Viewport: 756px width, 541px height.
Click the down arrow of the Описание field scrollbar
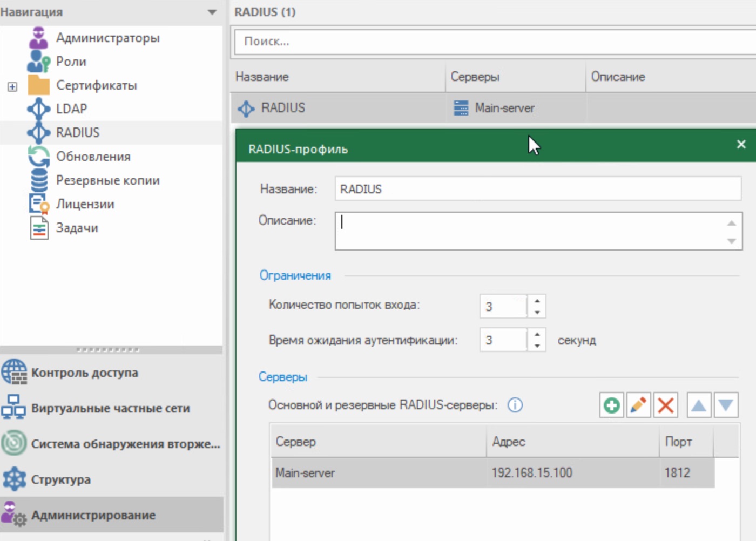[x=732, y=241]
